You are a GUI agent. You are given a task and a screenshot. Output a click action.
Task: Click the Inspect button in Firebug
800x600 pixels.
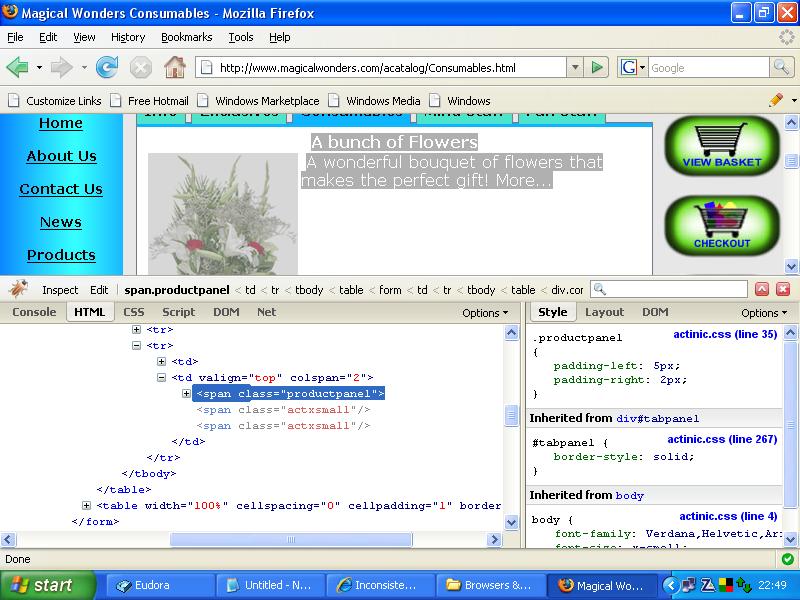tap(60, 290)
